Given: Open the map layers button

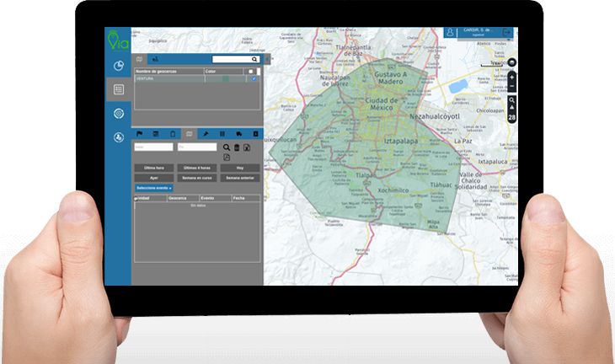Looking at the screenshot, I should point(512,63).
